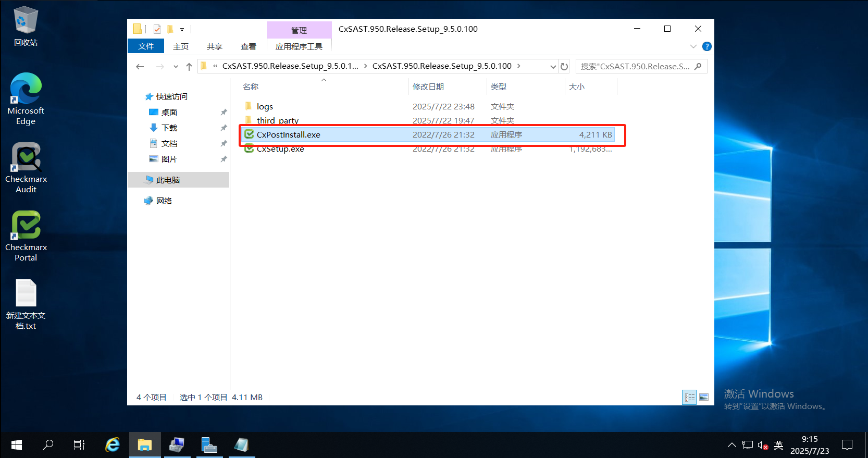Open the Recycle Bin desktop icon
Image resolution: width=868 pixels, height=458 pixels.
(26, 26)
